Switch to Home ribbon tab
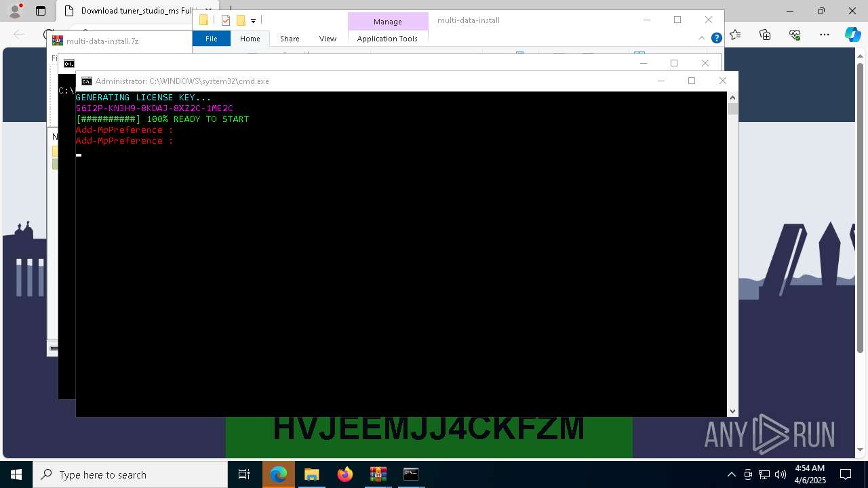Viewport: 868px width, 488px height. coord(250,39)
